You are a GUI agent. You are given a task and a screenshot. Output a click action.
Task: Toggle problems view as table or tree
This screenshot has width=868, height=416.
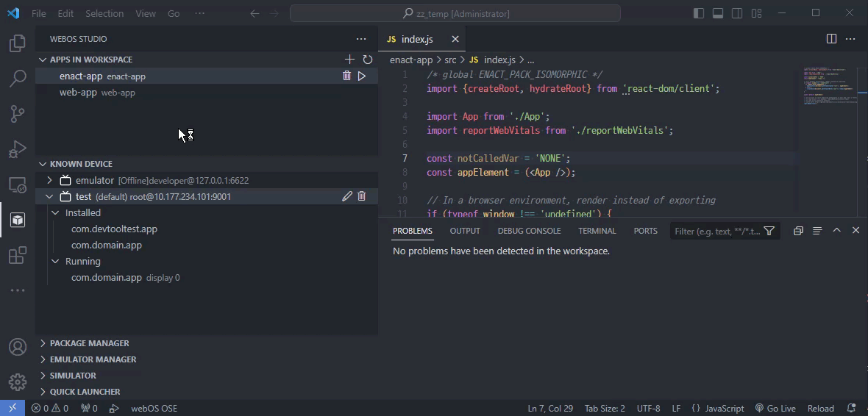(817, 231)
